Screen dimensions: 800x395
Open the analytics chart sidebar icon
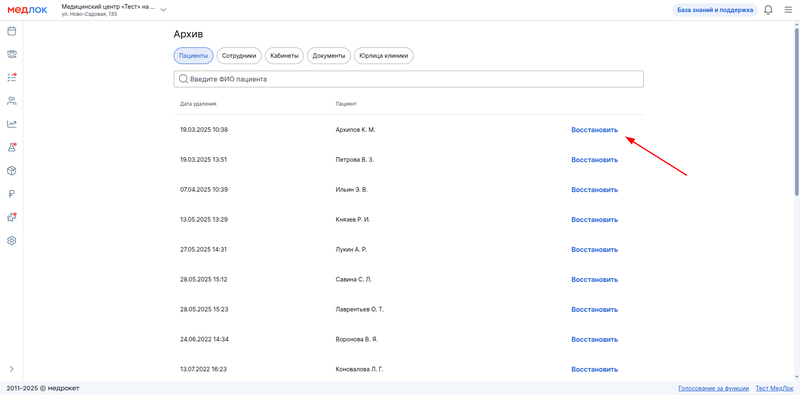(11, 124)
